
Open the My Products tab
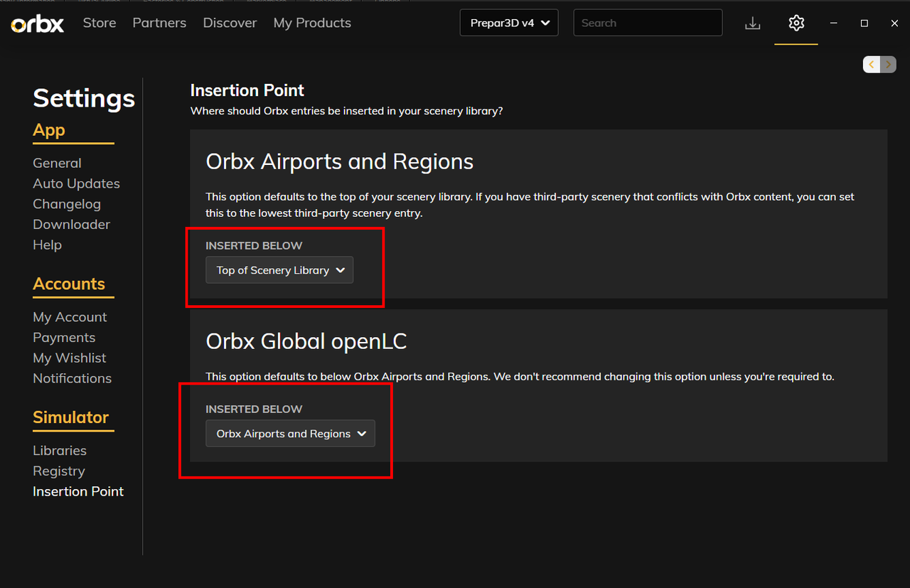click(x=312, y=23)
